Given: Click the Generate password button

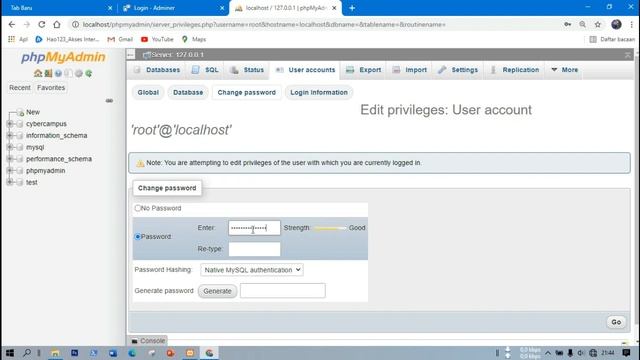Looking at the screenshot, I should (217, 291).
